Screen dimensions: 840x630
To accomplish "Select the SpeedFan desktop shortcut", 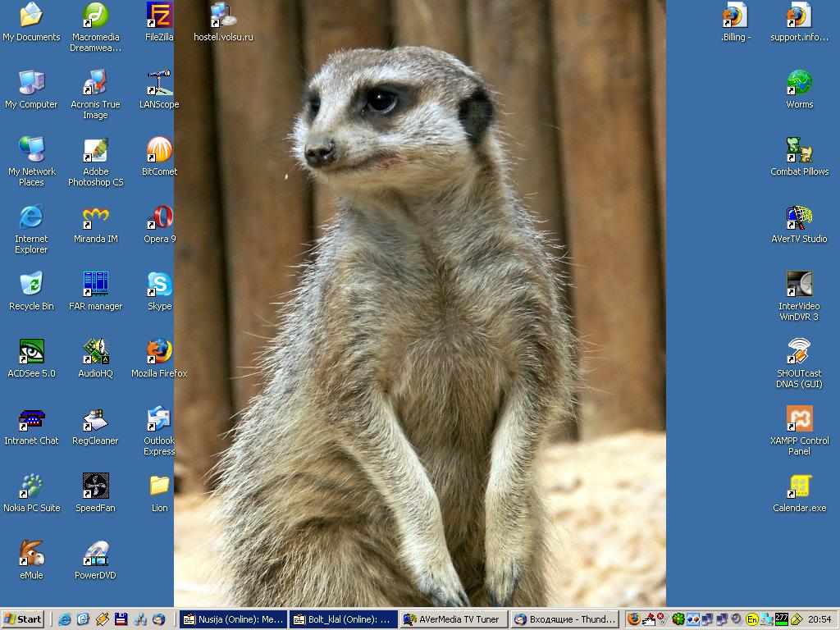I will (x=95, y=487).
